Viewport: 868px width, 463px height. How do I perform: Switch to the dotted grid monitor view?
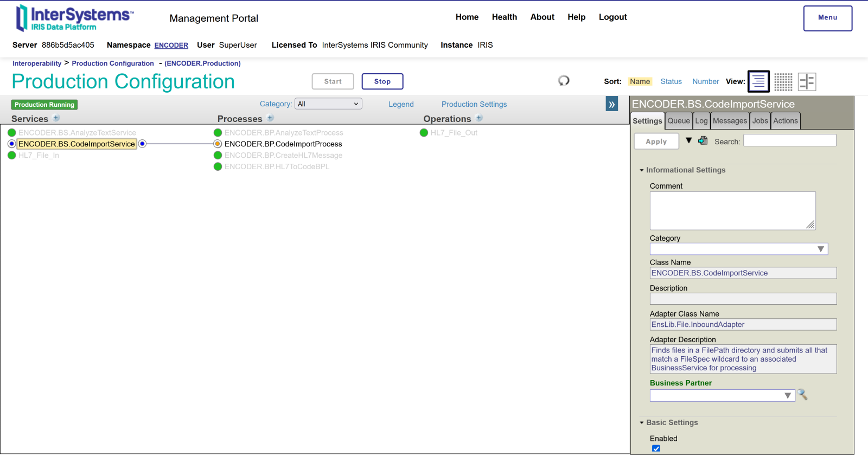(x=783, y=82)
